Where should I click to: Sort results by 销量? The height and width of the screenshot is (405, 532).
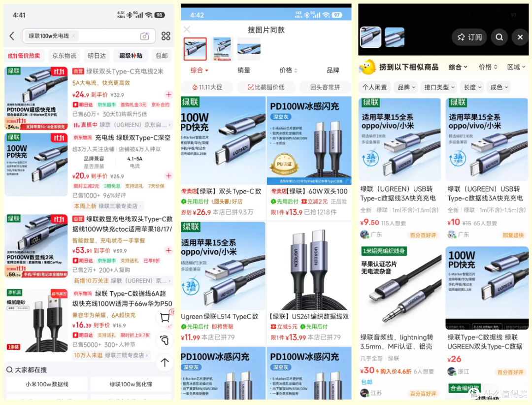(x=244, y=70)
